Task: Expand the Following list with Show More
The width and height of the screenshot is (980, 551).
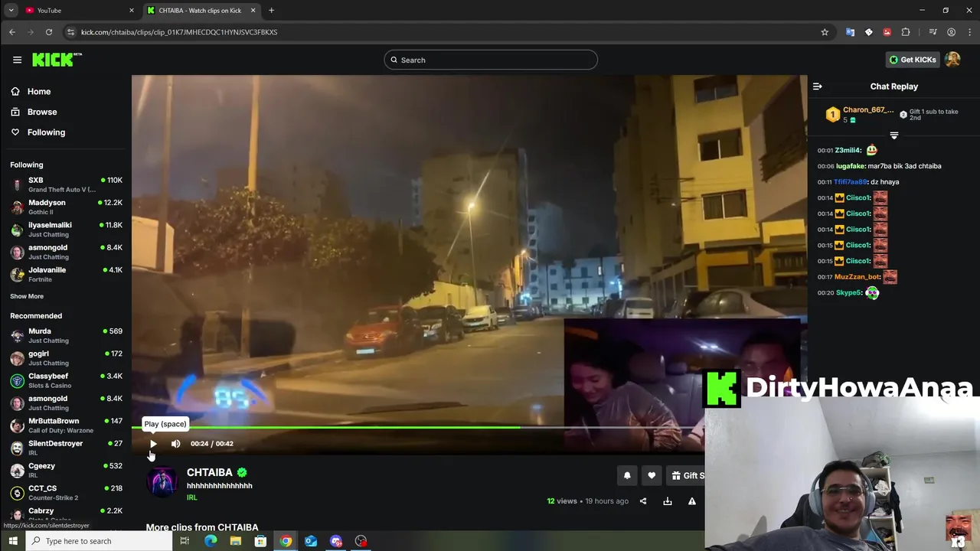Action: coord(27,296)
